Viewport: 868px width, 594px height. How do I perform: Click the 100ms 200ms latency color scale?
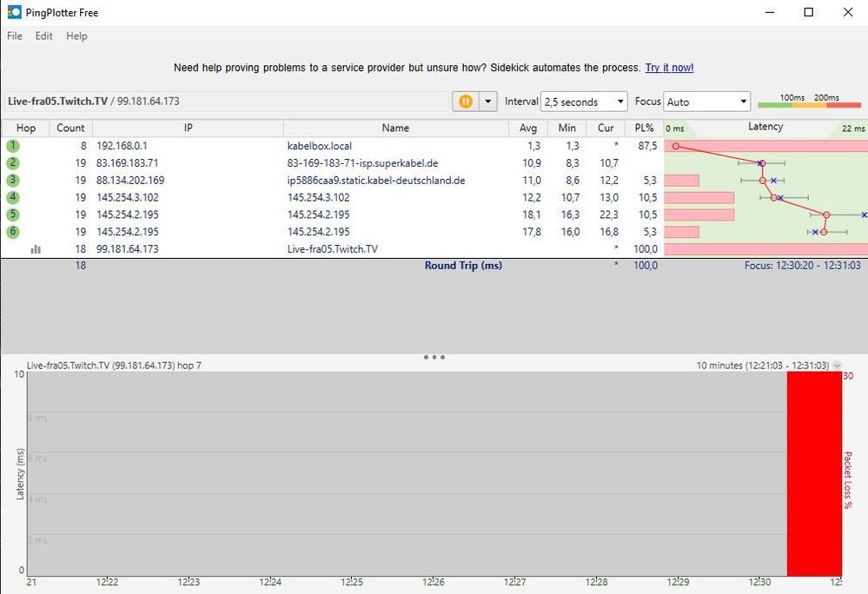click(809, 101)
